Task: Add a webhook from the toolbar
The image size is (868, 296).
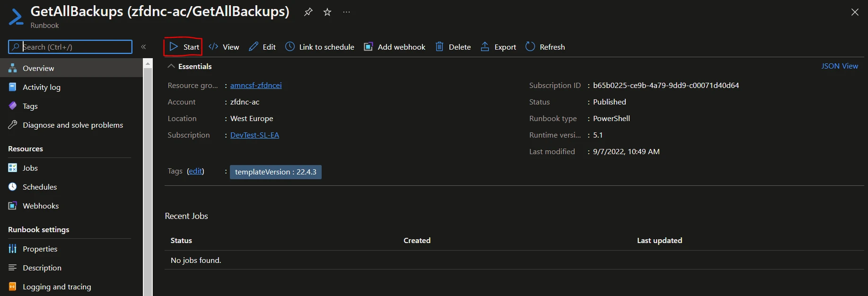Action: [395, 47]
